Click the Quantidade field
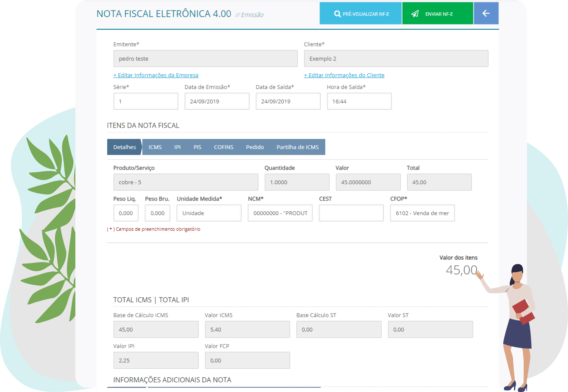The width and height of the screenshot is (568, 392). point(297,182)
